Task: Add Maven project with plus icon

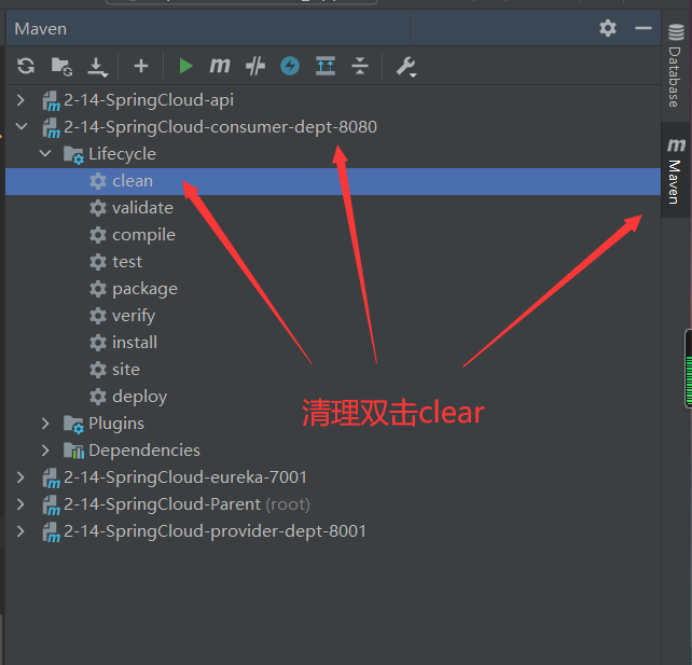Action: (x=141, y=66)
